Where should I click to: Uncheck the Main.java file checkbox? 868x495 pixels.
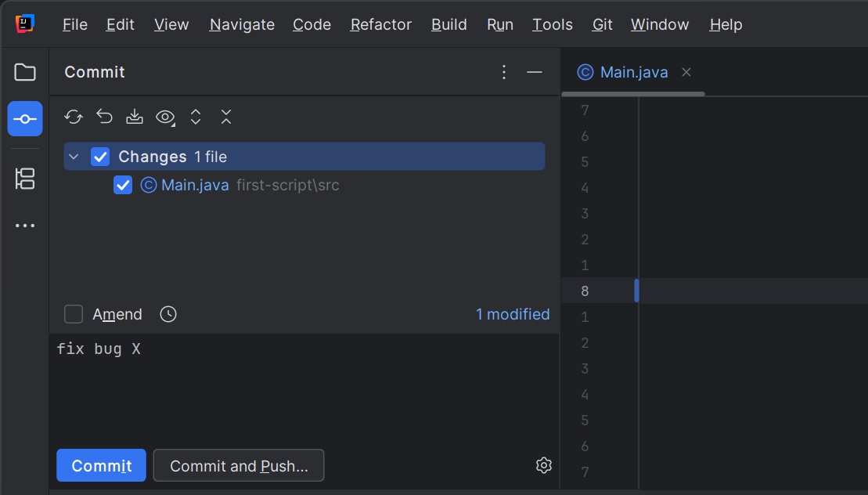(x=123, y=185)
